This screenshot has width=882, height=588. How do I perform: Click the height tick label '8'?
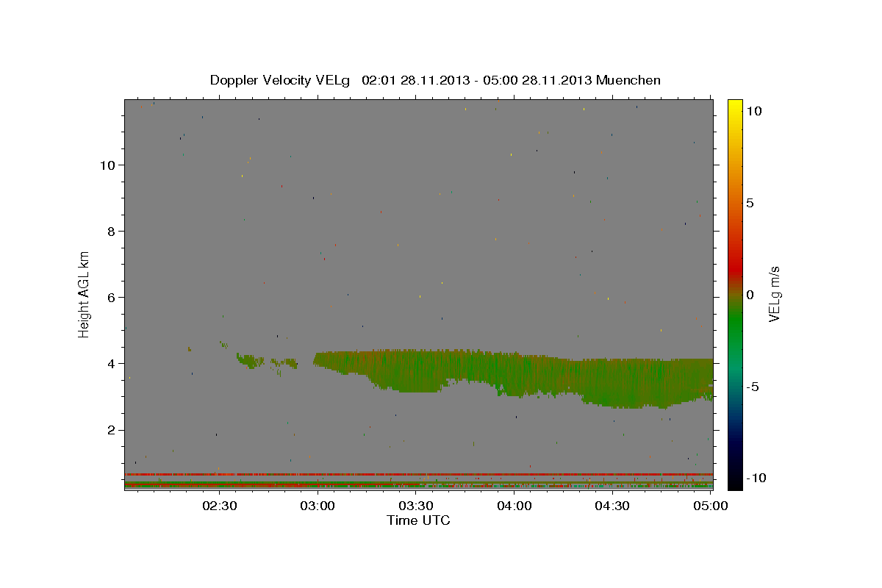click(110, 231)
